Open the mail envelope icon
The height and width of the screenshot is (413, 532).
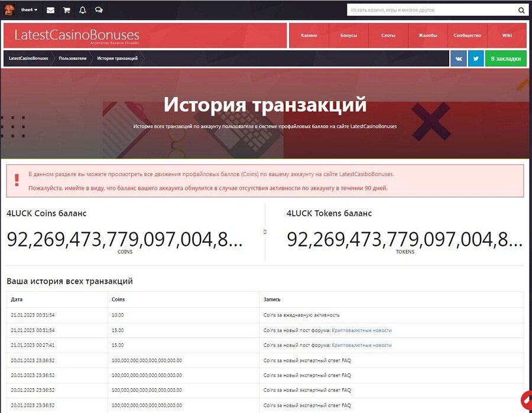[x=51, y=10]
